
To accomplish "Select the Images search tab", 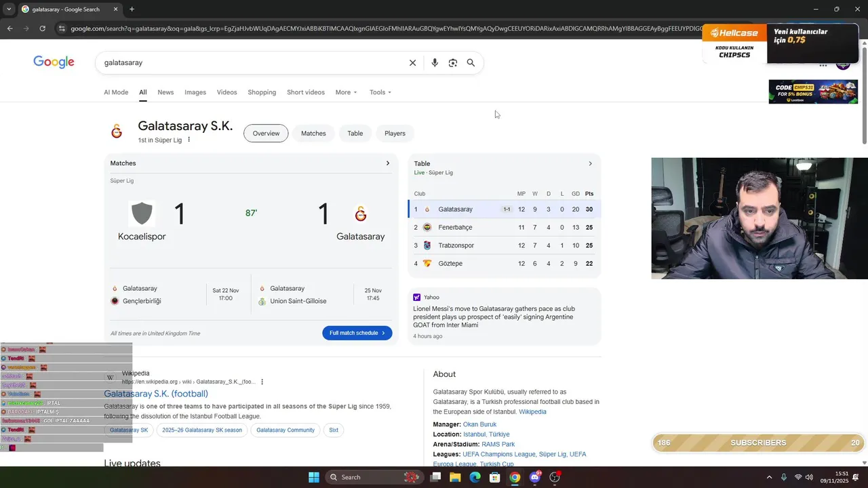I will click(195, 92).
